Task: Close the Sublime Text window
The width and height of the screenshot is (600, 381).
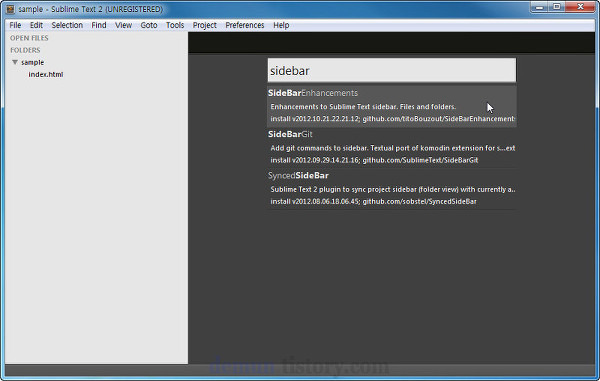Action: pyautogui.click(x=580, y=7)
